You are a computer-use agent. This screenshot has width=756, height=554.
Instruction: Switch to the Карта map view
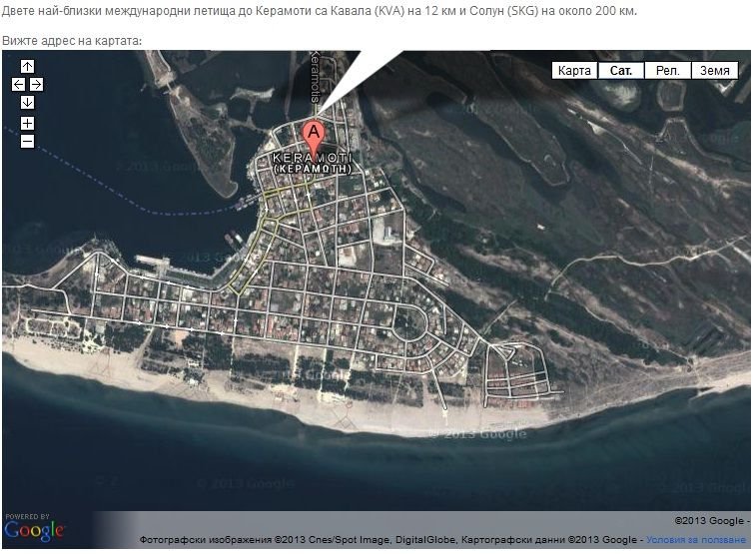tap(574, 71)
